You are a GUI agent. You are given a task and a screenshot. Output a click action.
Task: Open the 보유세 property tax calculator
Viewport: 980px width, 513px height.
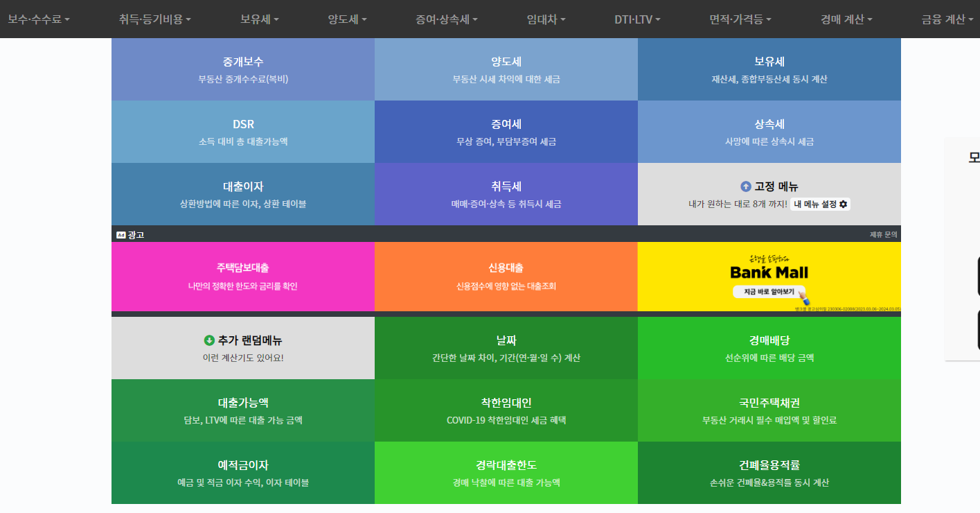pos(769,69)
